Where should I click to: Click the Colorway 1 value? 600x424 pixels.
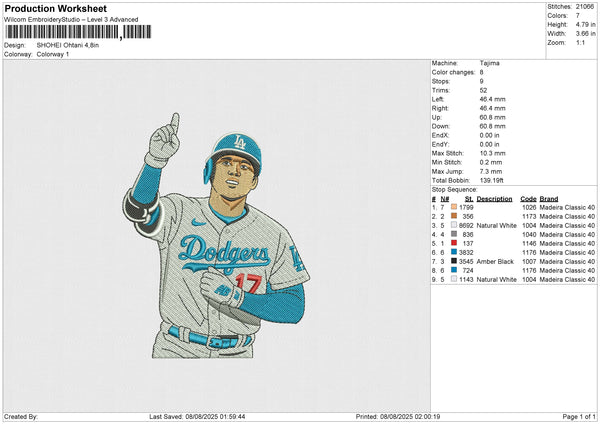[53, 54]
